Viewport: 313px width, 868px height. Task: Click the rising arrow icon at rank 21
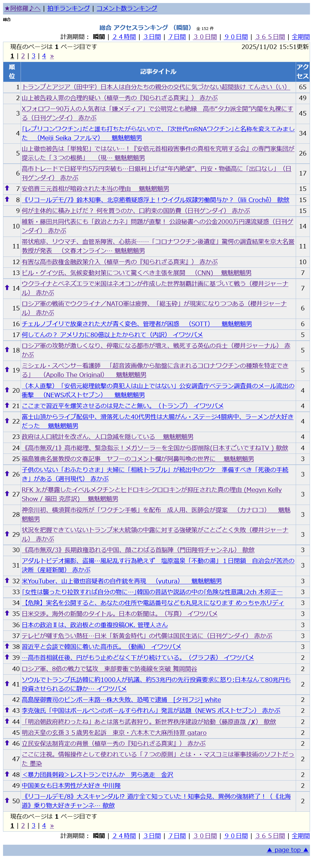click(7, 405)
